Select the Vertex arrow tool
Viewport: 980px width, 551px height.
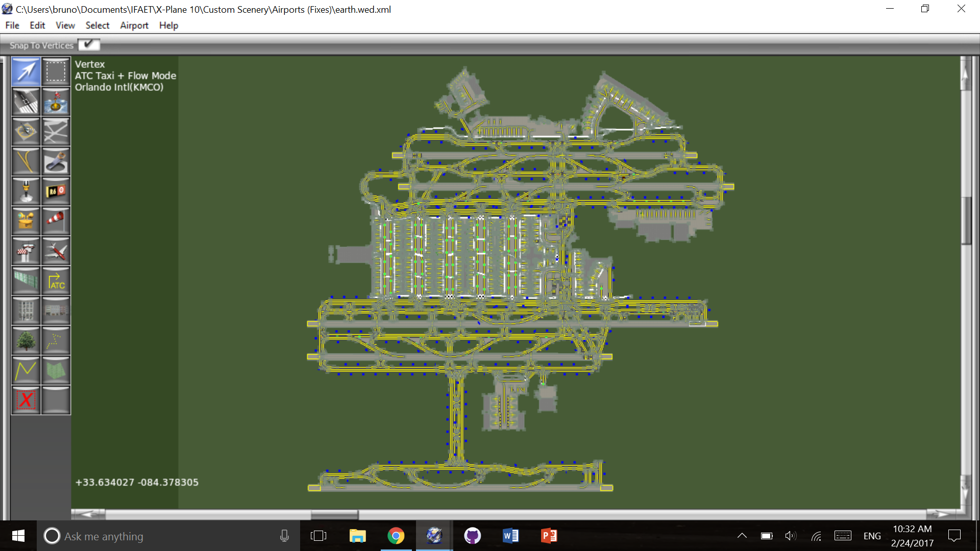click(26, 71)
